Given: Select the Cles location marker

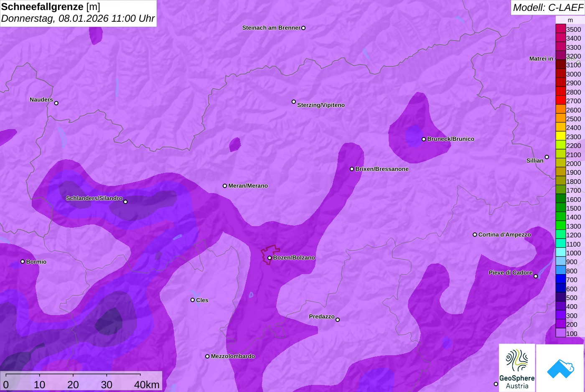Looking at the screenshot, I should point(193,300).
